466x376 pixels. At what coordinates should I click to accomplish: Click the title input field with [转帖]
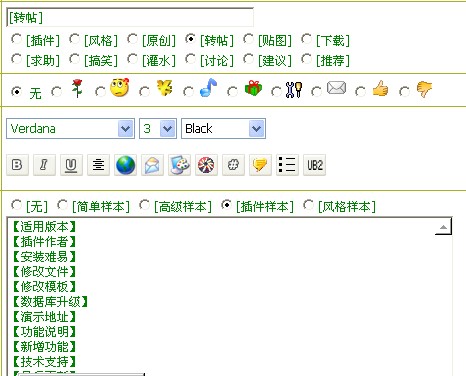(x=130, y=17)
